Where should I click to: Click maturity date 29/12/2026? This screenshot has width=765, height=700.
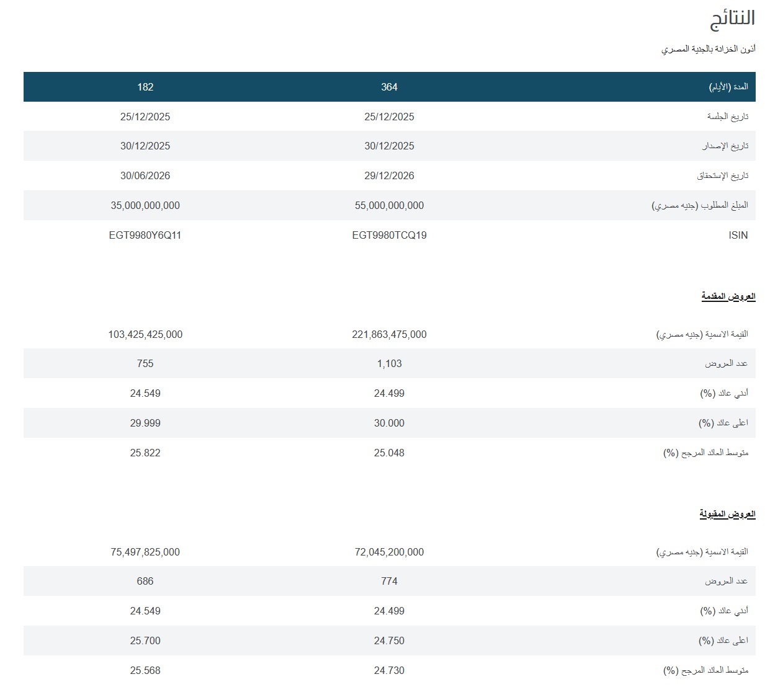(389, 175)
